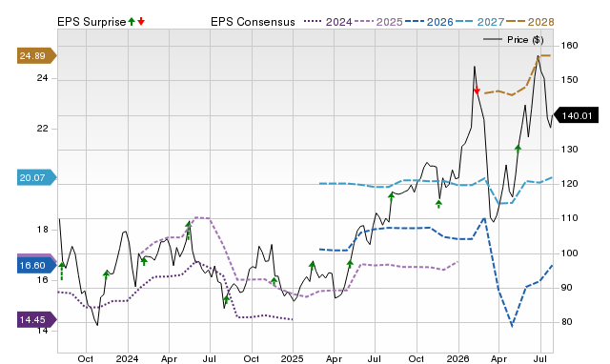Click the 16.60 value tag for the 2026 consensus
Screen dimensions: 610x364
[36, 266]
